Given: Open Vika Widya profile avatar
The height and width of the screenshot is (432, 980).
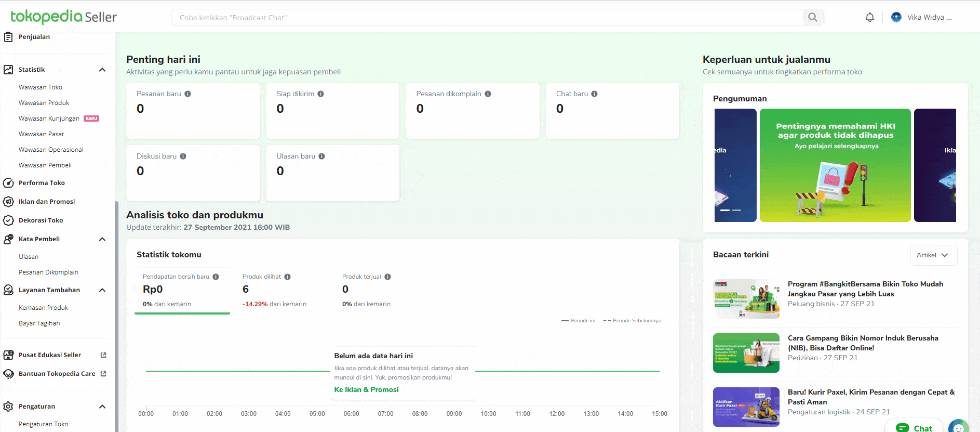Looking at the screenshot, I should 896,17.
